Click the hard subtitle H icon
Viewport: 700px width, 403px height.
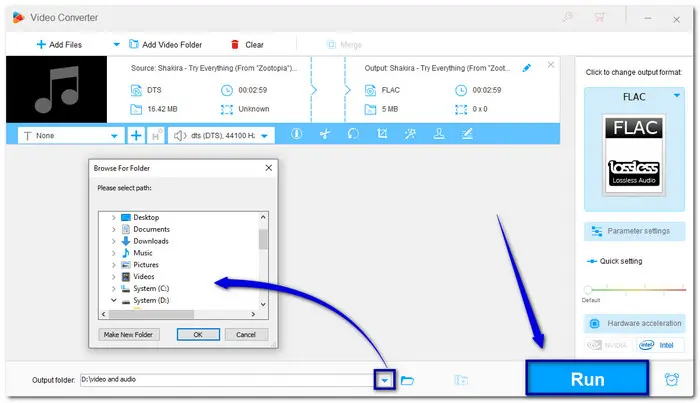coord(155,136)
